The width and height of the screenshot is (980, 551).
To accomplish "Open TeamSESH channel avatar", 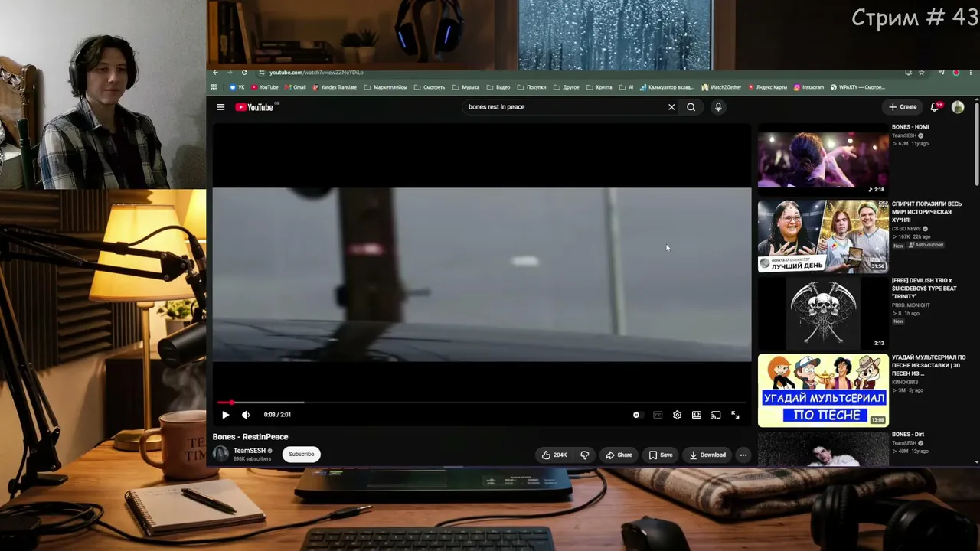I will tap(220, 454).
